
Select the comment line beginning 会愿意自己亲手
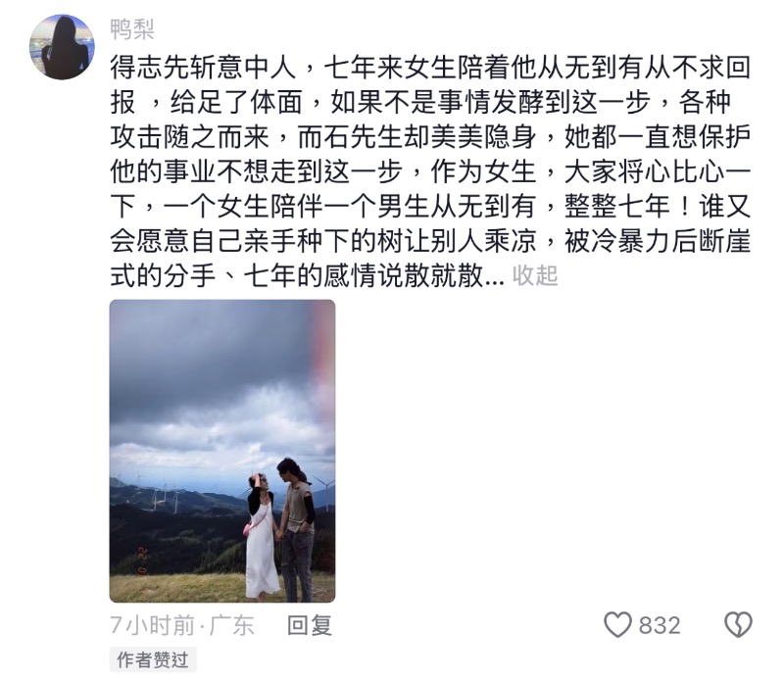coord(430,241)
